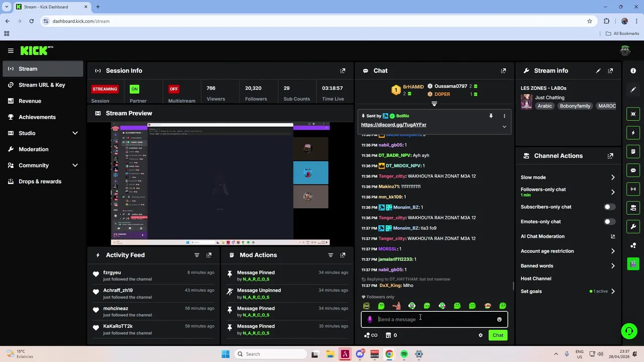
Task: Open Slow mode settings
Action: pos(568,177)
